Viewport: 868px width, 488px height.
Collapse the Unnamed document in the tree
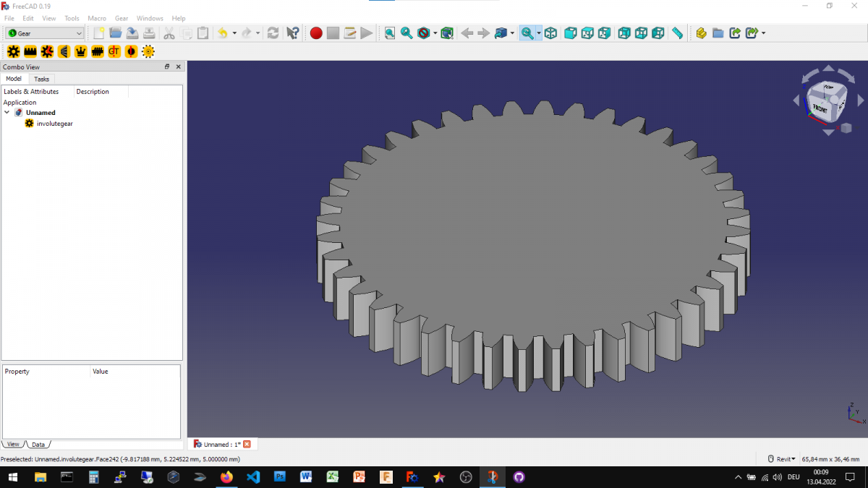[7, 112]
